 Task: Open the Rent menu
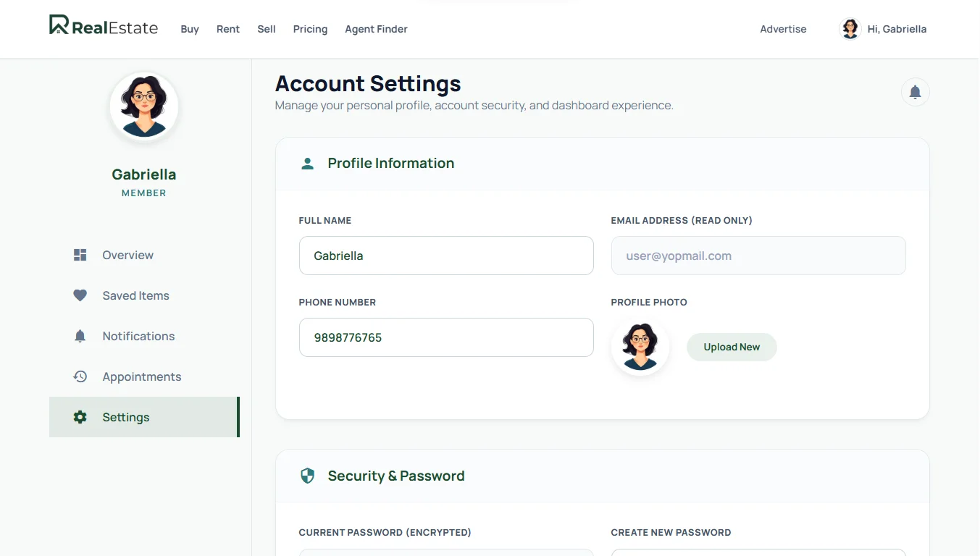pyautogui.click(x=228, y=29)
